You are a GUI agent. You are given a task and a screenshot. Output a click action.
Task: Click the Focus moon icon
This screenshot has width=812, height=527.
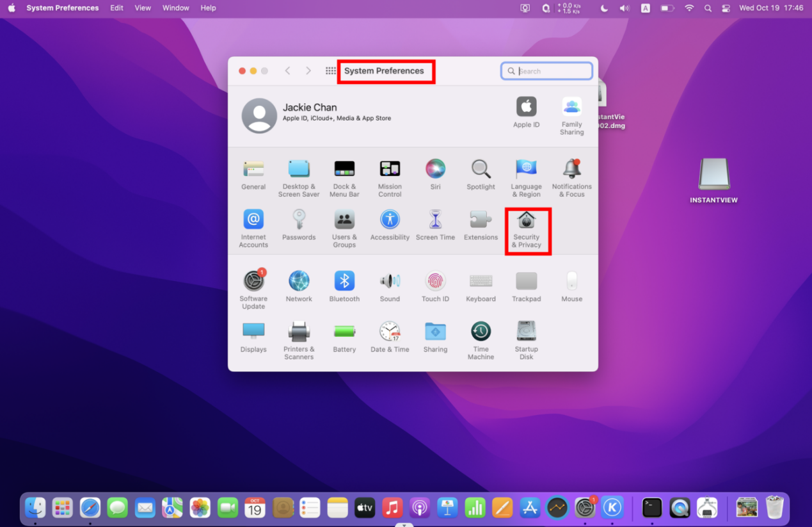[604, 8]
